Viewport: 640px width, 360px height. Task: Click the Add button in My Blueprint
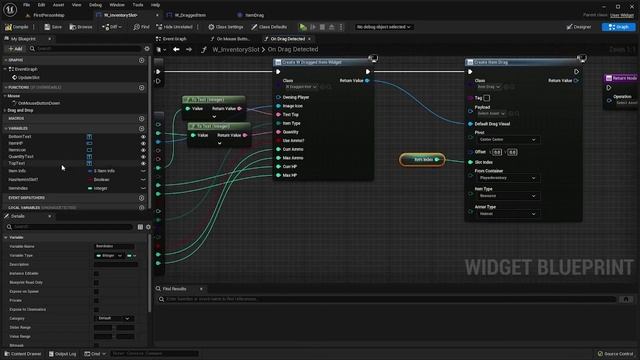point(15,49)
